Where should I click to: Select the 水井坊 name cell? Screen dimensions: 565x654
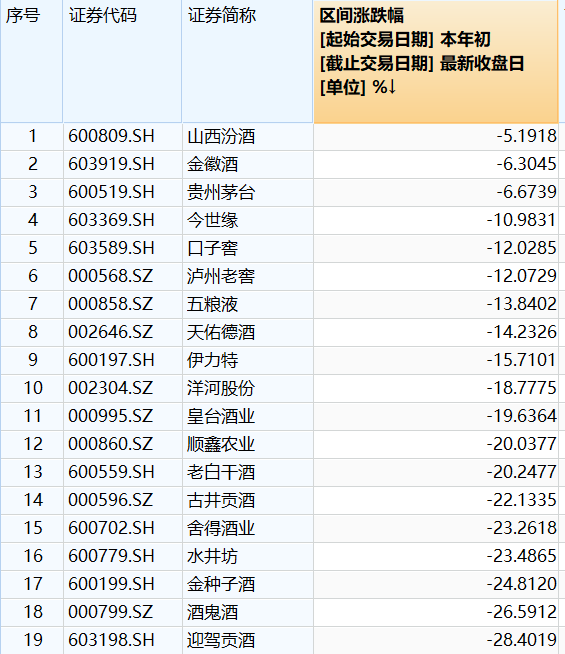pyautogui.click(x=248, y=556)
